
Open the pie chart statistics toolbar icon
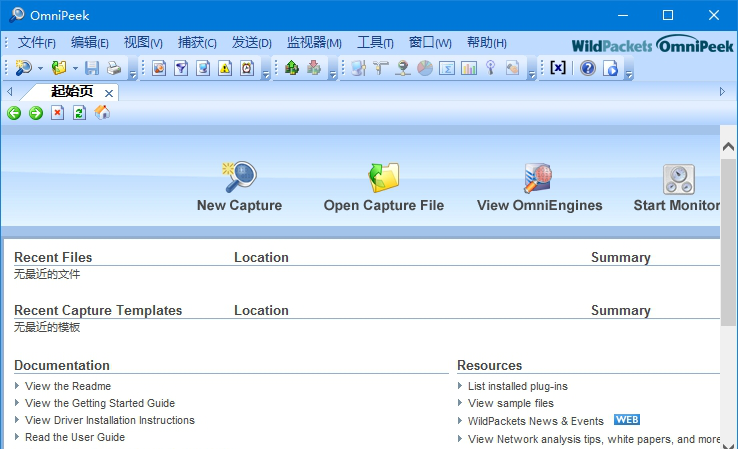tap(425, 68)
